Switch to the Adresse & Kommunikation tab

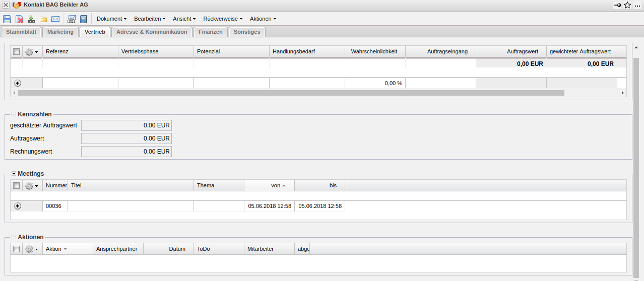[x=152, y=32]
